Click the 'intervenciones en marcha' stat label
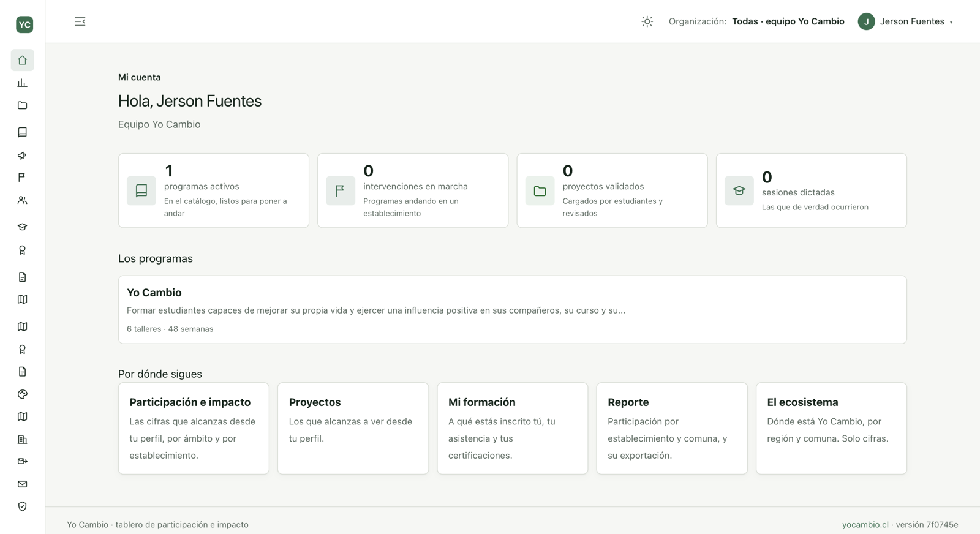 click(415, 186)
